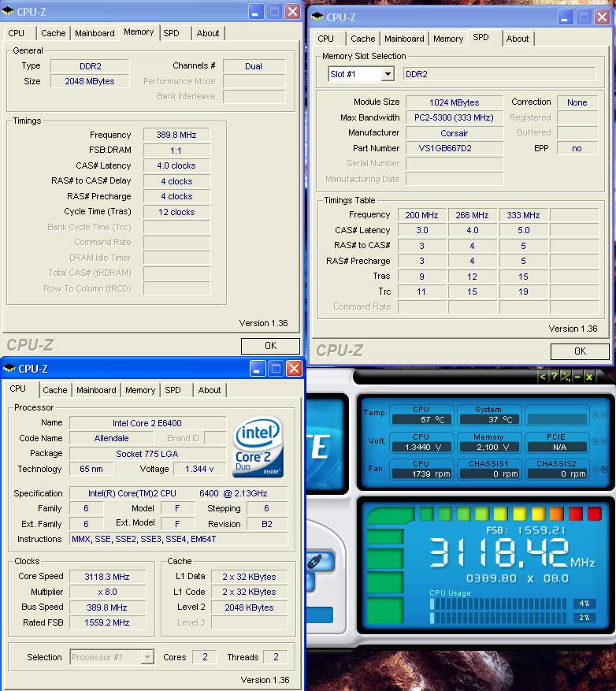The image size is (616, 691).
Task: Close the EasyTune widget with the green X
Action: (588, 377)
